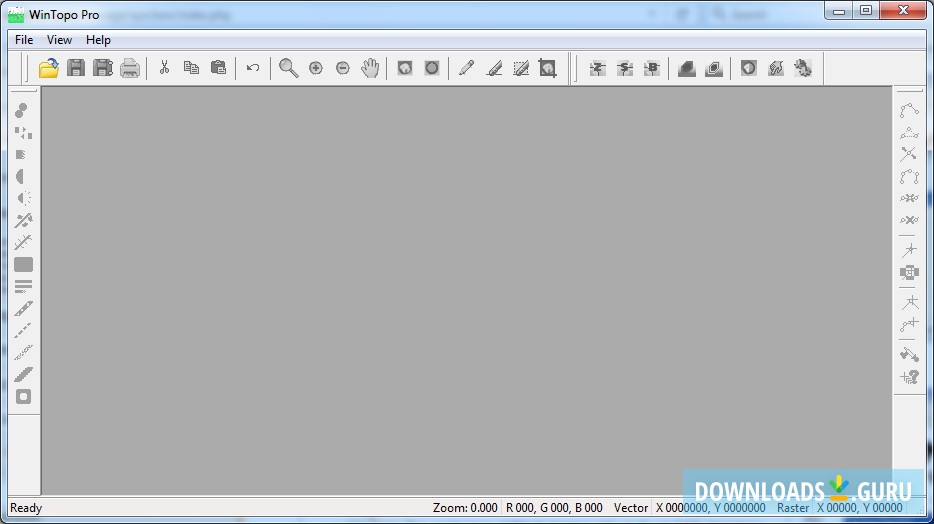Click the closed loop nodes icon, right sidebar

pyautogui.click(x=909, y=176)
